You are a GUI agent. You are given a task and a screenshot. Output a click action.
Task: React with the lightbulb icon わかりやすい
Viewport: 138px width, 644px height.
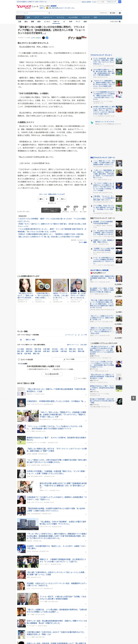(x=74, y=210)
